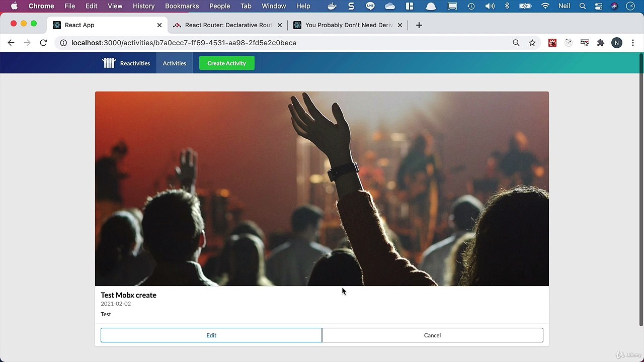Close the React App tab
The width and height of the screenshot is (644, 362).
[159, 25]
